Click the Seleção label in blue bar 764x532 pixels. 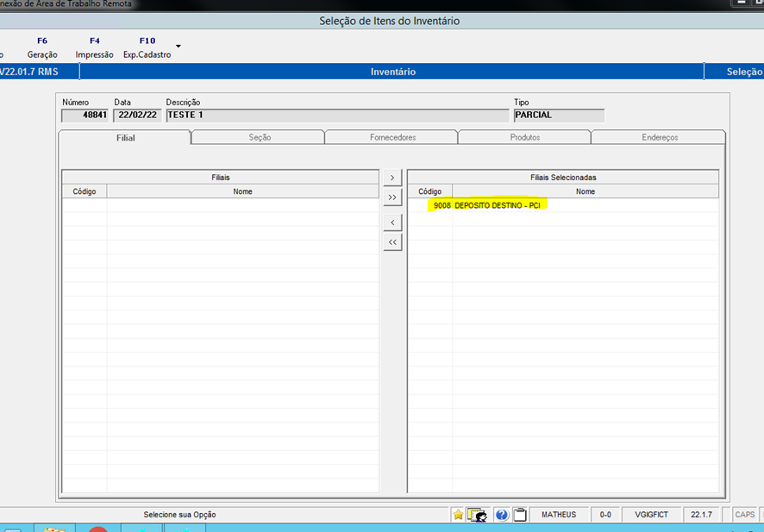point(744,72)
